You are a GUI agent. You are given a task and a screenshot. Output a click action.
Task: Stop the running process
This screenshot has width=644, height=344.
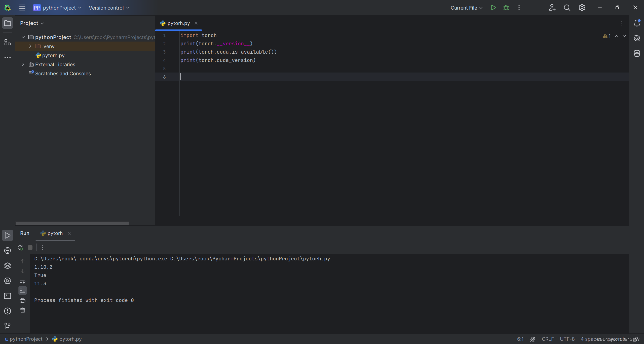pos(30,248)
